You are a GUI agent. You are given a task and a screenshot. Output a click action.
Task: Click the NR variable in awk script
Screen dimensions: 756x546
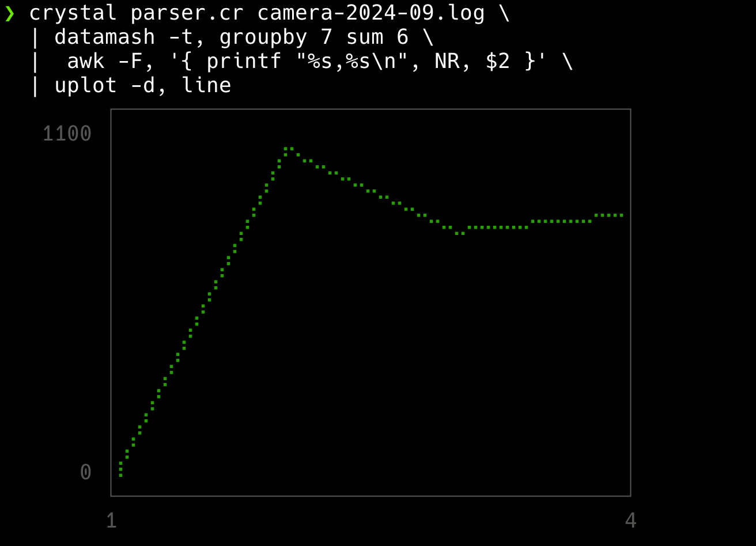pyautogui.click(x=447, y=61)
